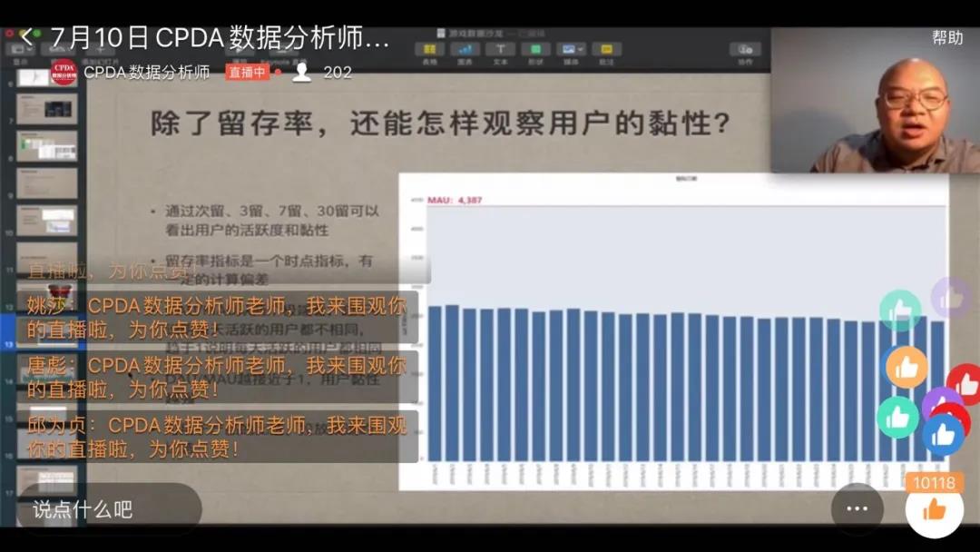
Task: Click the slide title 除了留存率，还能怎样观察用户的黏性?
Action: pyautogui.click(x=440, y=123)
